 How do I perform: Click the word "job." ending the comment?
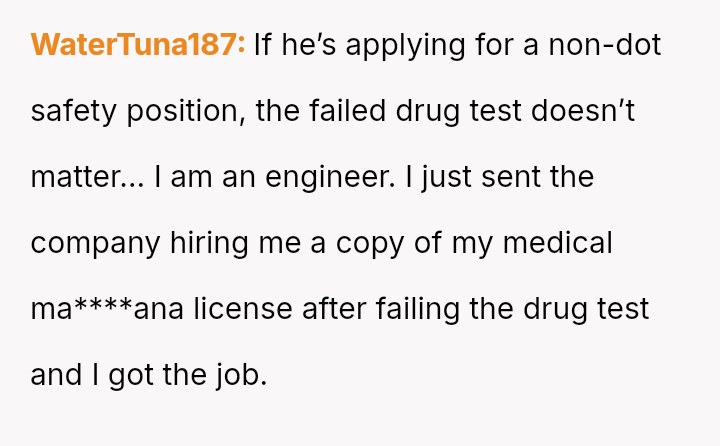240,375
